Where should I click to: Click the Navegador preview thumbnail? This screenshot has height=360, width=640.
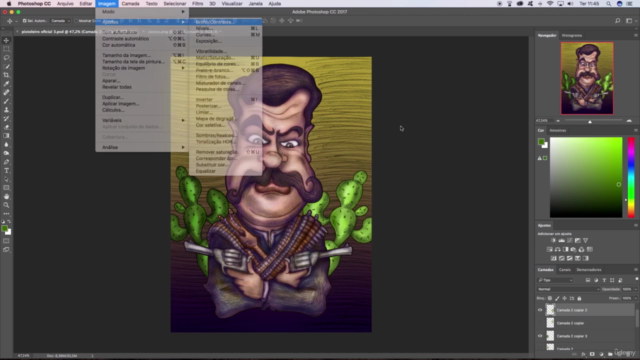coord(587,78)
